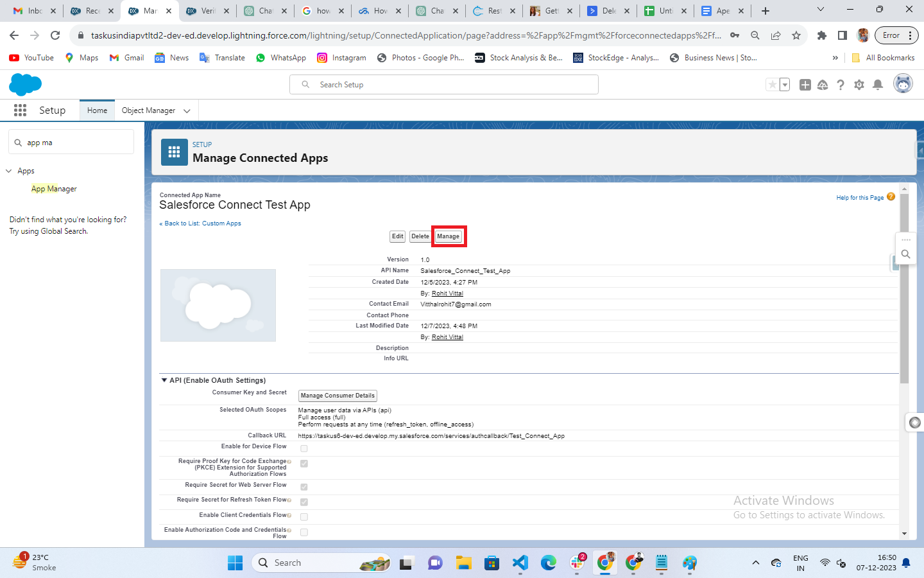Click the Salesforce cloud logo
Image resolution: width=924 pixels, height=578 pixels.
pyautogui.click(x=26, y=84)
